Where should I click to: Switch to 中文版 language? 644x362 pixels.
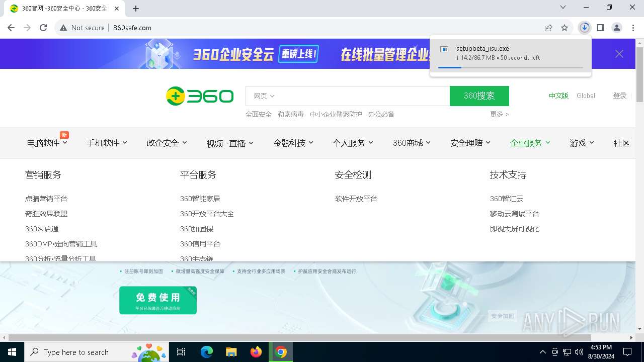558,96
